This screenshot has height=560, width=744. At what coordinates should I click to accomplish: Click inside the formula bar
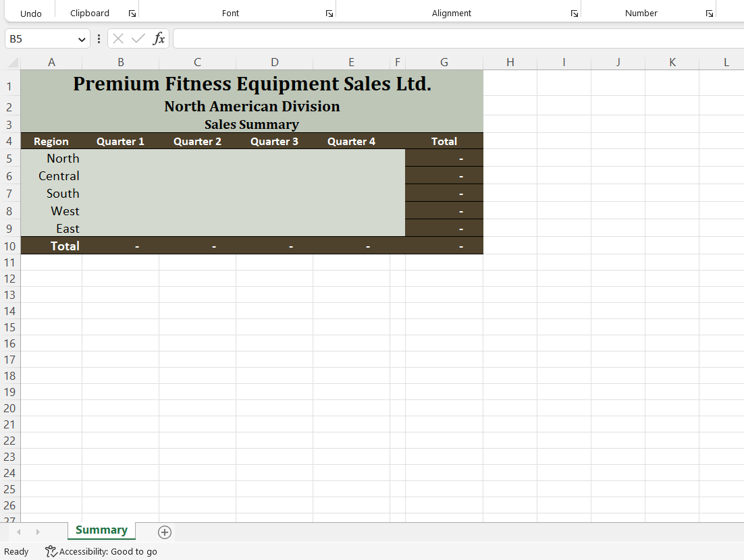[338, 38]
